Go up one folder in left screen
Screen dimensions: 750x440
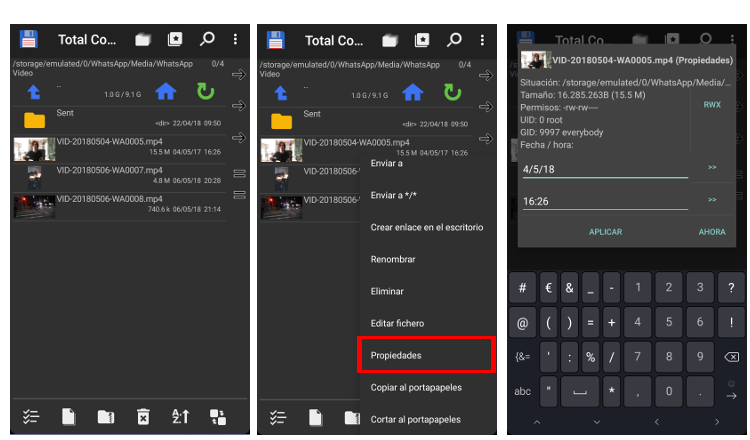(x=33, y=92)
